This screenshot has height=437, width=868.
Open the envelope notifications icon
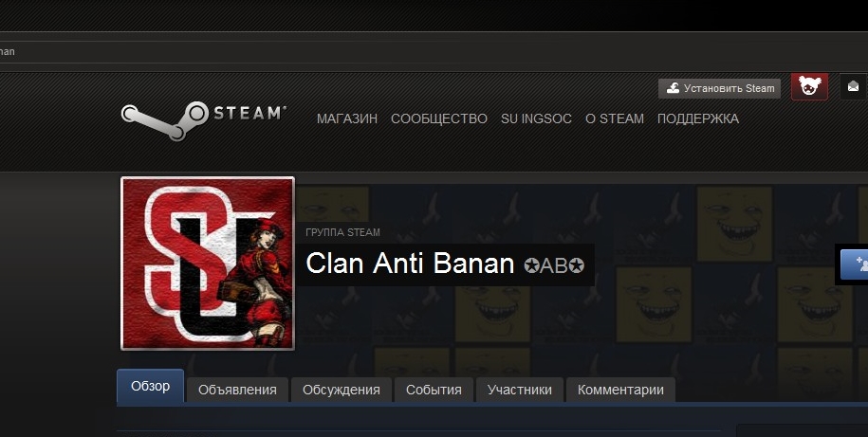tap(854, 87)
